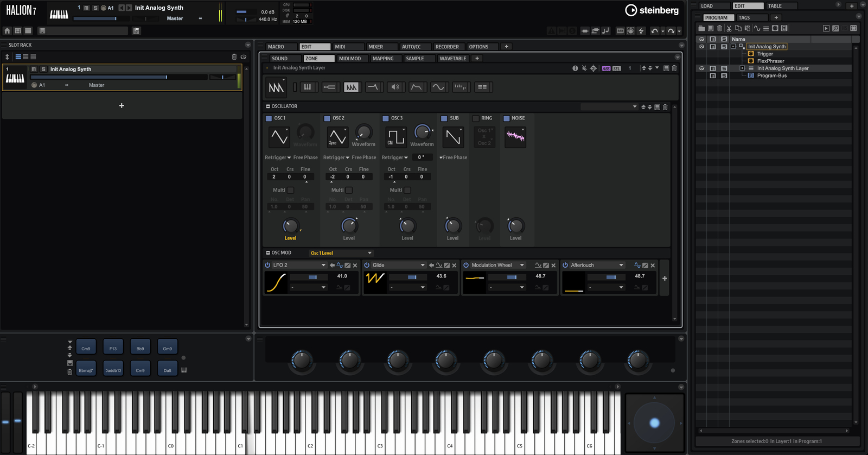The image size is (868, 455).
Task: Toggle visibility eye for Init Analog Synth Layer
Action: (x=701, y=68)
